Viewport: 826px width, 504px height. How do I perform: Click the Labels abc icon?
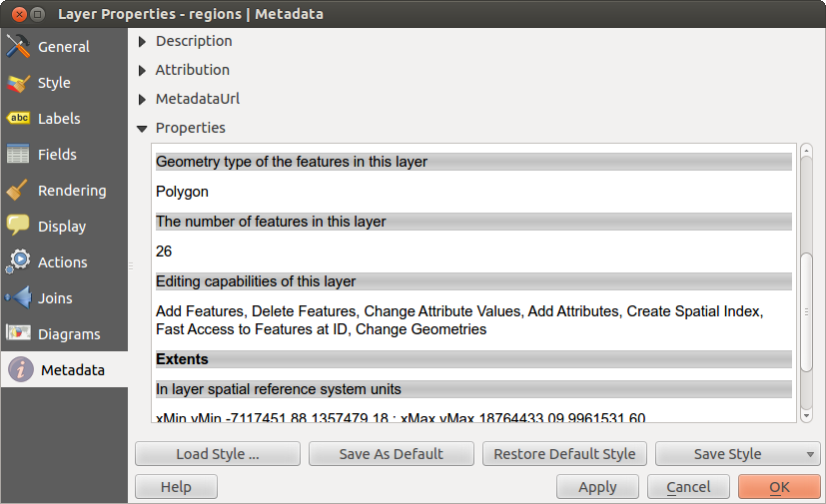[18, 119]
